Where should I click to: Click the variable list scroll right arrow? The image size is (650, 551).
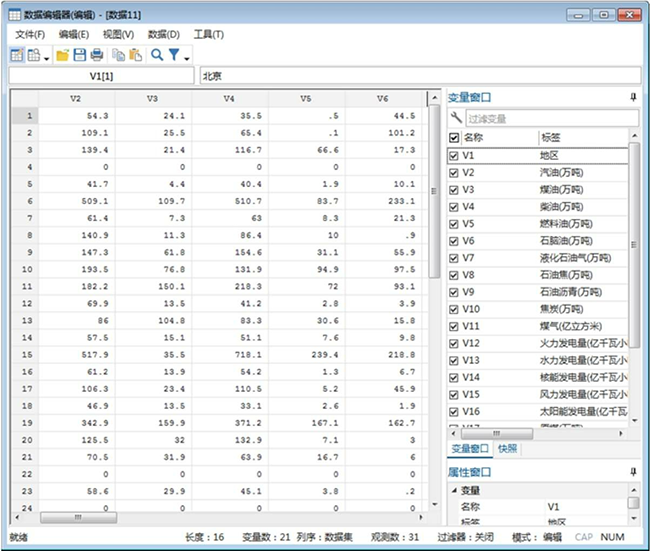click(x=621, y=434)
